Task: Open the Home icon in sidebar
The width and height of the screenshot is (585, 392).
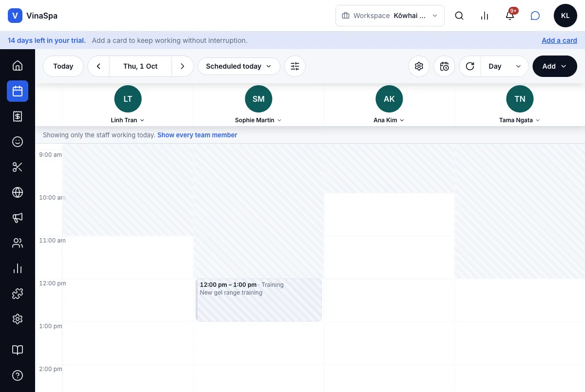Action: coord(18,66)
